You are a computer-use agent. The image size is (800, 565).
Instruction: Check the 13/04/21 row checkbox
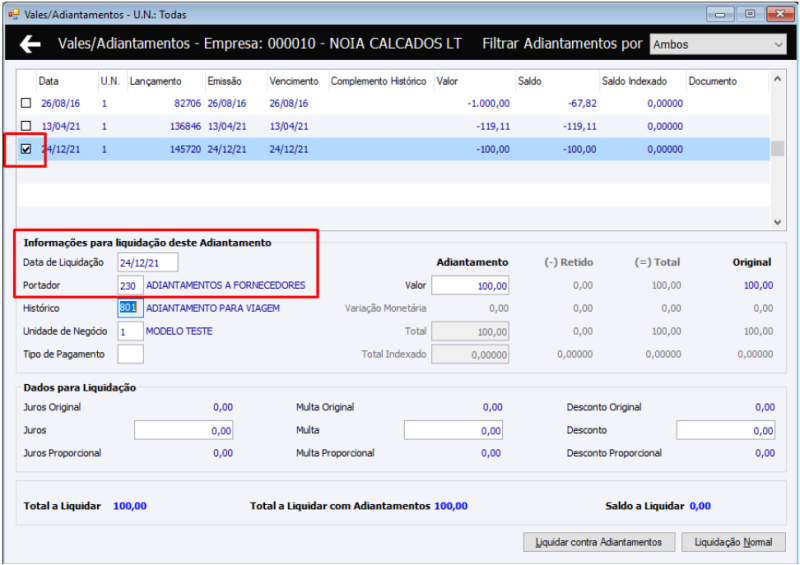click(x=26, y=126)
